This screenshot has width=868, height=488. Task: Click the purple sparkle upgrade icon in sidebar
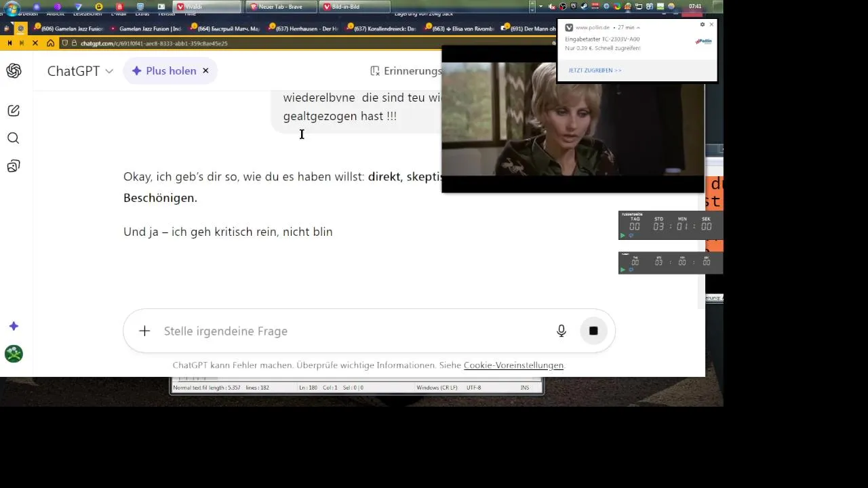(14, 326)
